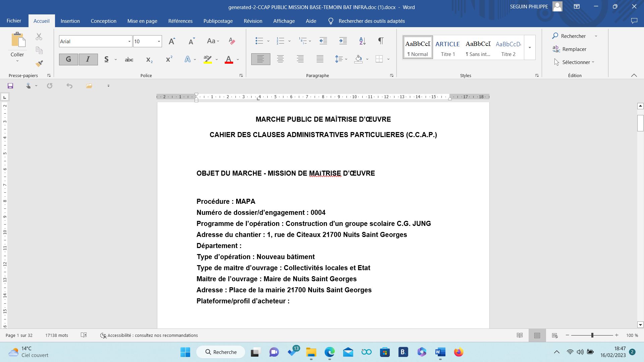Click the zoom slider handle
The width and height of the screenshot is (644, 362).
coord(592,335)
